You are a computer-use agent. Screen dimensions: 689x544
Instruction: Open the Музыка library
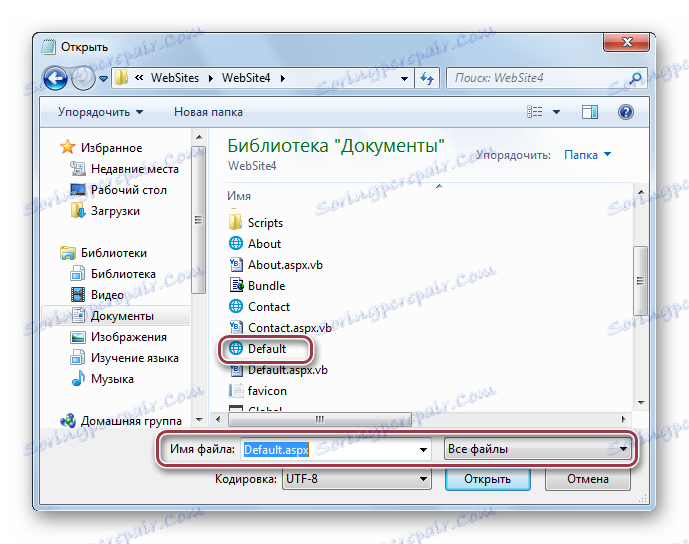click(112, 379)
